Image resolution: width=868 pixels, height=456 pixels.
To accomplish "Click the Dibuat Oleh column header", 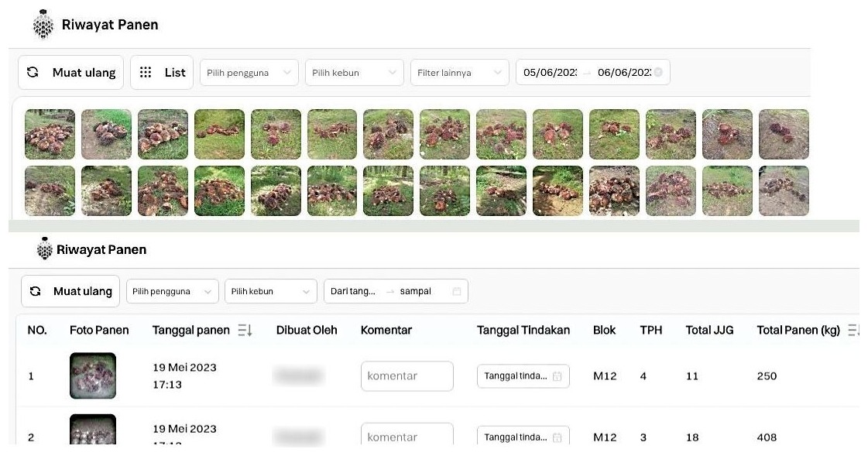I will pos(307,331).
